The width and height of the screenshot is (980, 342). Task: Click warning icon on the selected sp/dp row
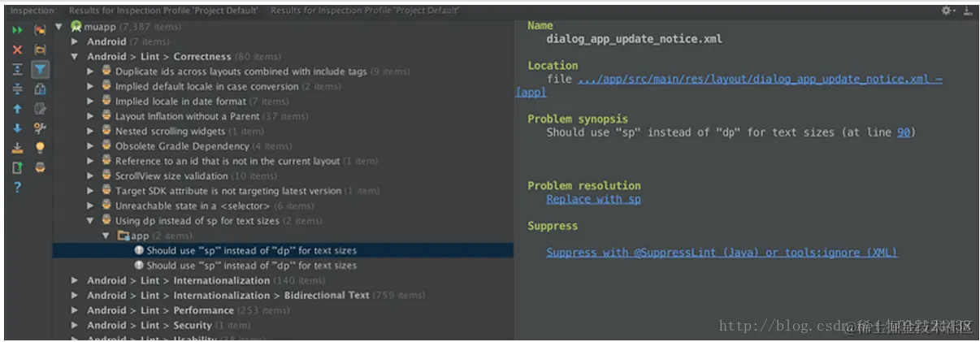click(139, 250)
